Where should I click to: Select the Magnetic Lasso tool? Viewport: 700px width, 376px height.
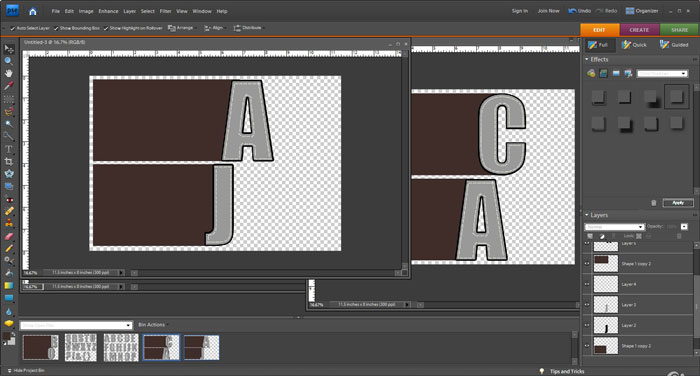click(8, 111)
